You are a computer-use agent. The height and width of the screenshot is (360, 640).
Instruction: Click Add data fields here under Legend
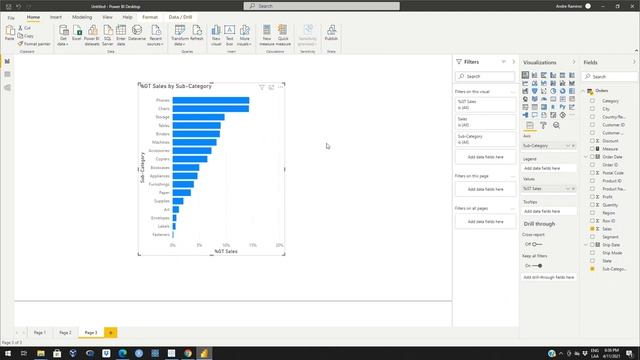click(549, 168)
